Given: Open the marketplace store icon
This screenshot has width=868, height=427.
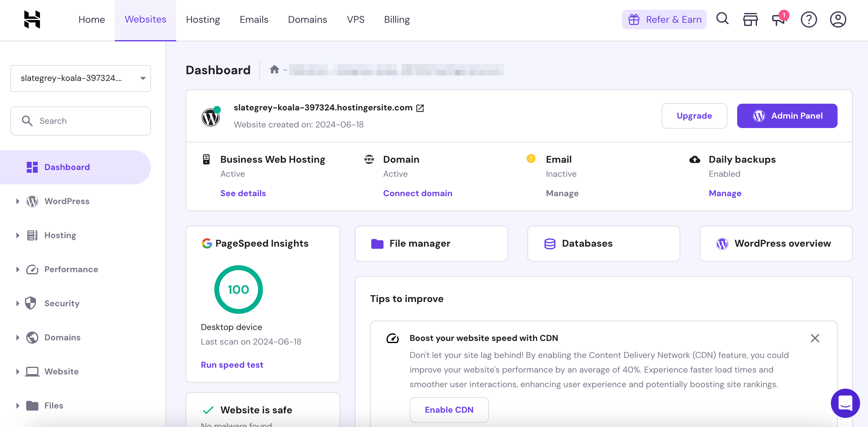Looking at the screenshot, I should [x=751, y=19].
